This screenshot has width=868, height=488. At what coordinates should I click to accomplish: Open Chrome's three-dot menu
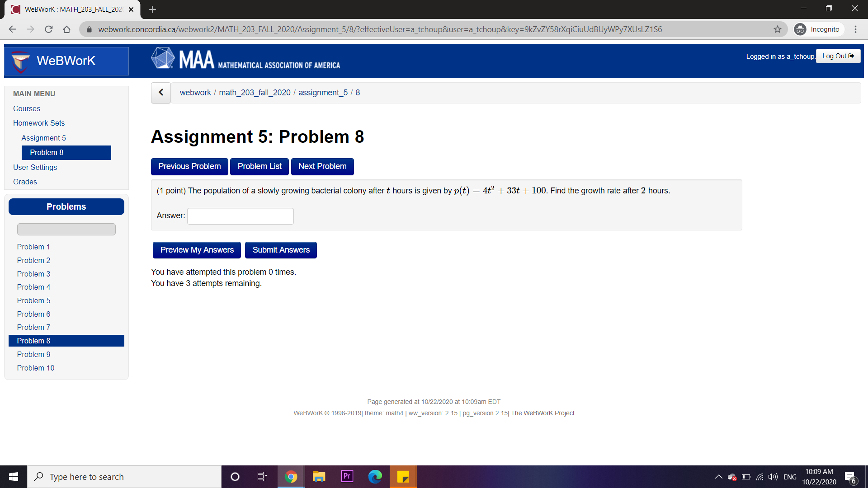(855, 29)
